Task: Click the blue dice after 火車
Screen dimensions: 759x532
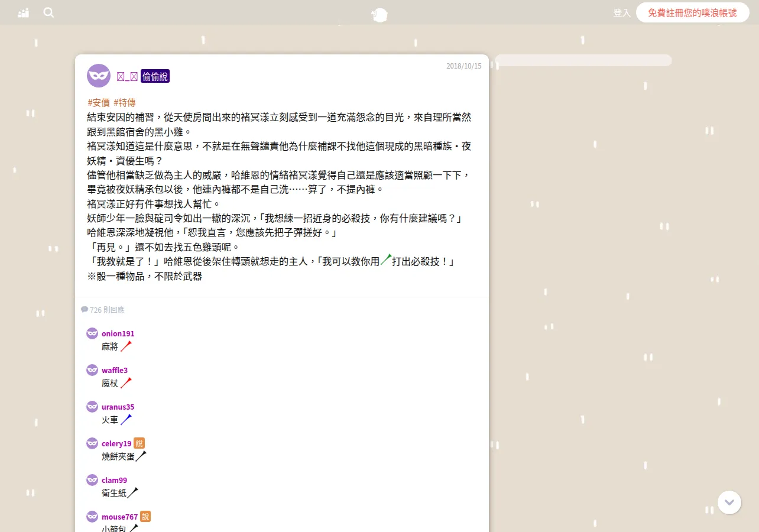Action: point(126,420)
